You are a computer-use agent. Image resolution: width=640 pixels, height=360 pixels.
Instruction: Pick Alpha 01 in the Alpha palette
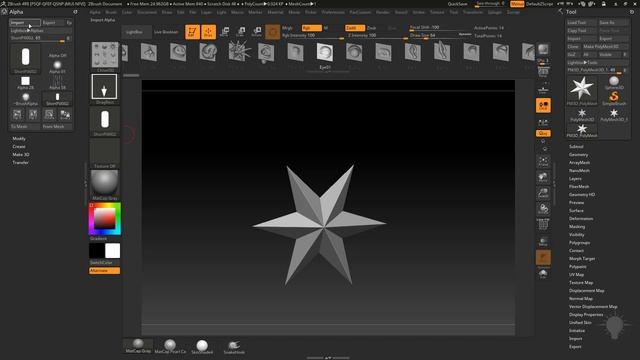click(x=57, y=67)
